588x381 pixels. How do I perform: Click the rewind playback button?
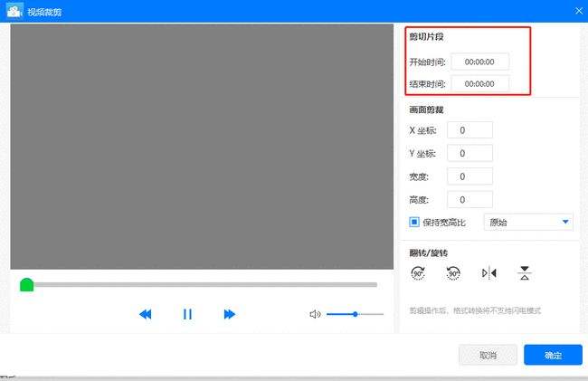[x=145, y=314]
